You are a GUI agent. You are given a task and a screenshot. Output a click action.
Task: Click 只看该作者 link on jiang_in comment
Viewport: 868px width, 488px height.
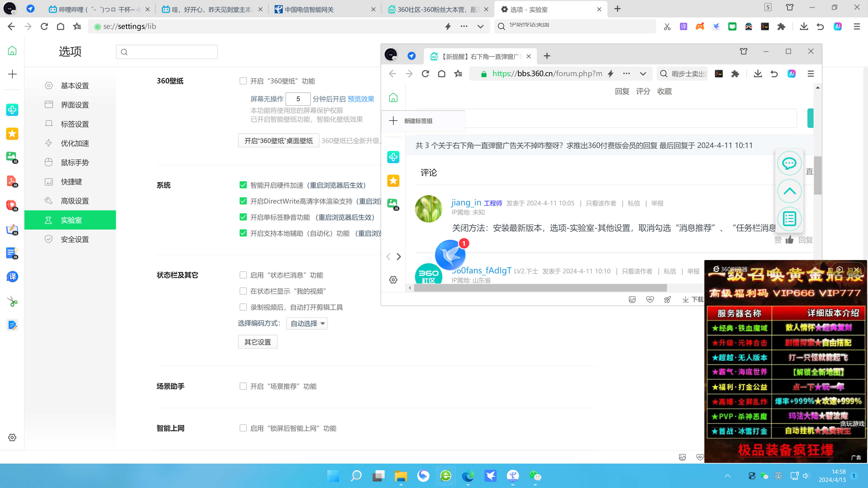tap(601, 203)
